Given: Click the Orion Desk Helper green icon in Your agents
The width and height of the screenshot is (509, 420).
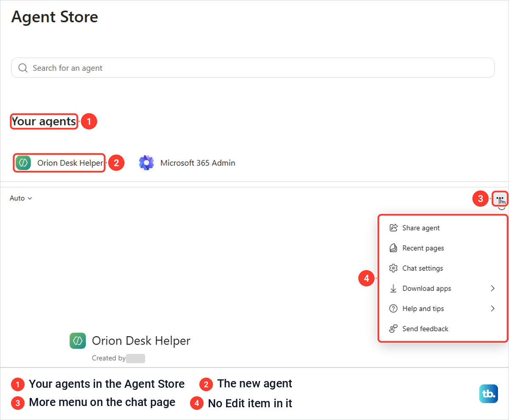Looking at the screenshot, I should [23, 163].
